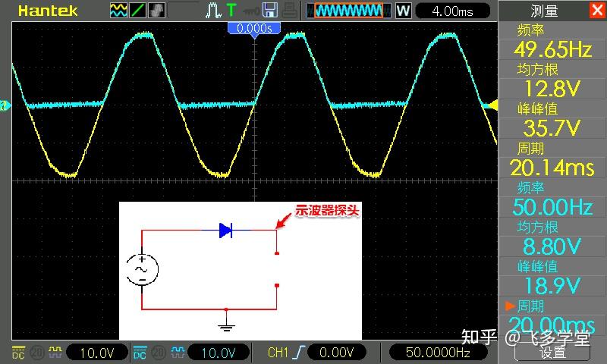Toggle CH1 bandwidth limit 20 icon
This screenshot has height=364, width=607.
(37, 353)
